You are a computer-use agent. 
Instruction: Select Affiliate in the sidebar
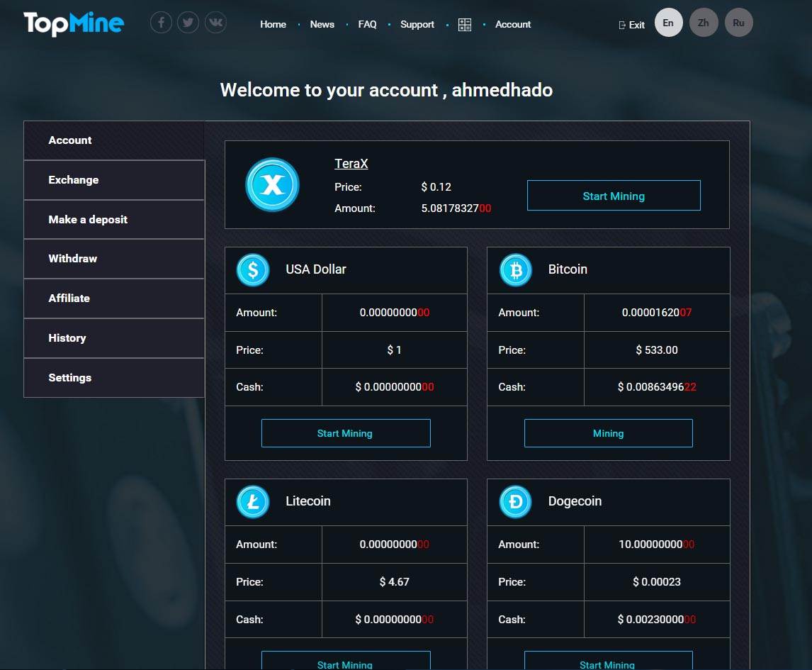[x=114, y=298]
